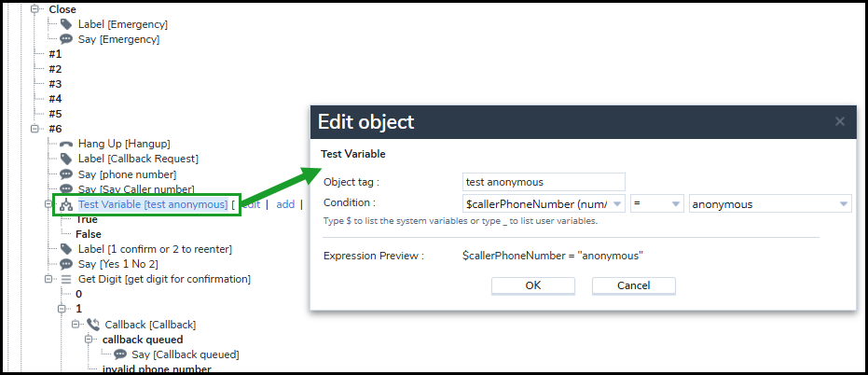This screenshot has width=868, height=375.
Task: Click the Callback phone icon
Action: pyautogui.click(x=92, y=325)
